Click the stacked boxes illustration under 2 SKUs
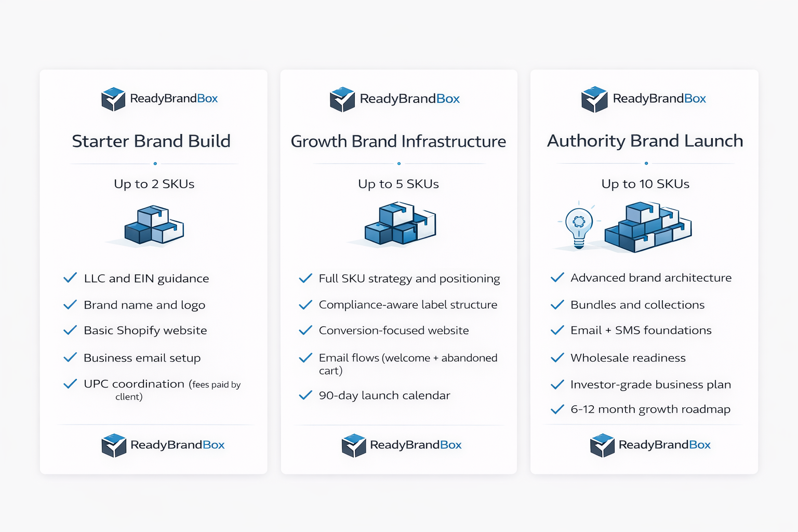The width and height of the screenshot is (798, 532). click(154, 225)
